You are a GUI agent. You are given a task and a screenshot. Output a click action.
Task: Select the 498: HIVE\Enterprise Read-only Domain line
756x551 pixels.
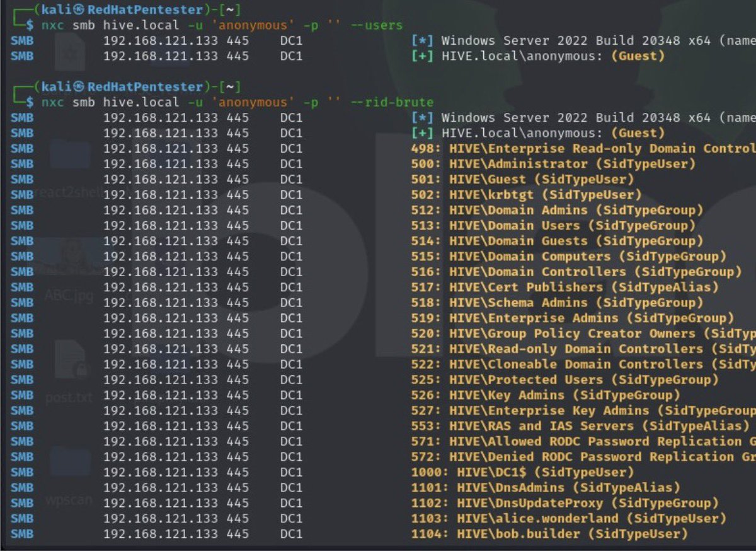pos(583,149)
